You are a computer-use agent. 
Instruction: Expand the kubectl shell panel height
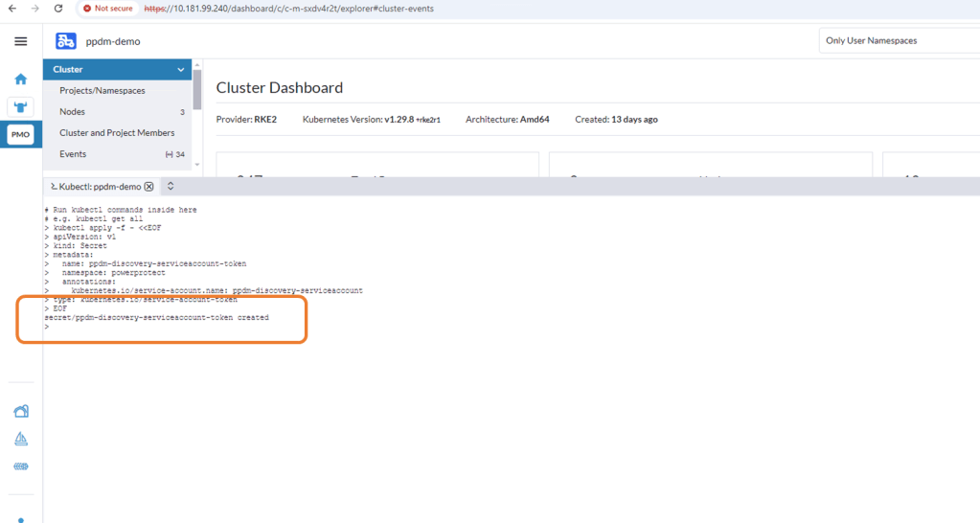[171, 187]
